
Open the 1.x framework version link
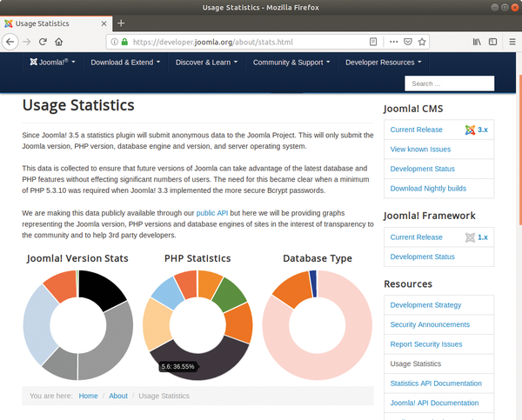pyautogui.click(x=483, y=237)
